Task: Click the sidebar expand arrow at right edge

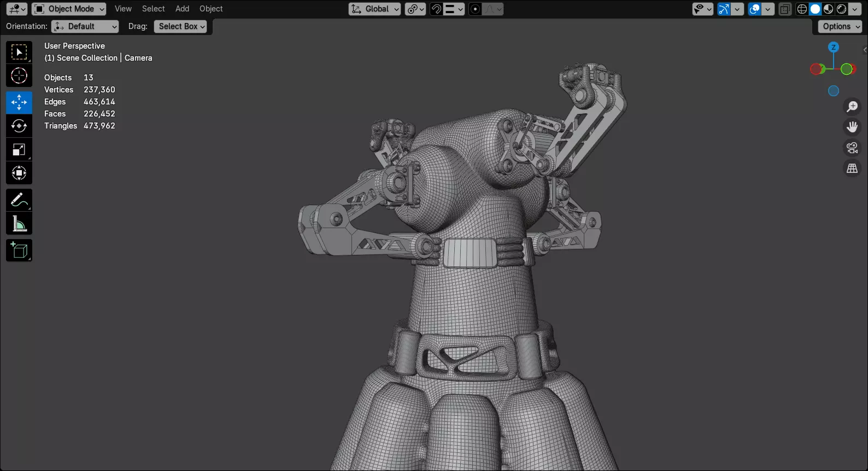Action: (x=865, y=50)
